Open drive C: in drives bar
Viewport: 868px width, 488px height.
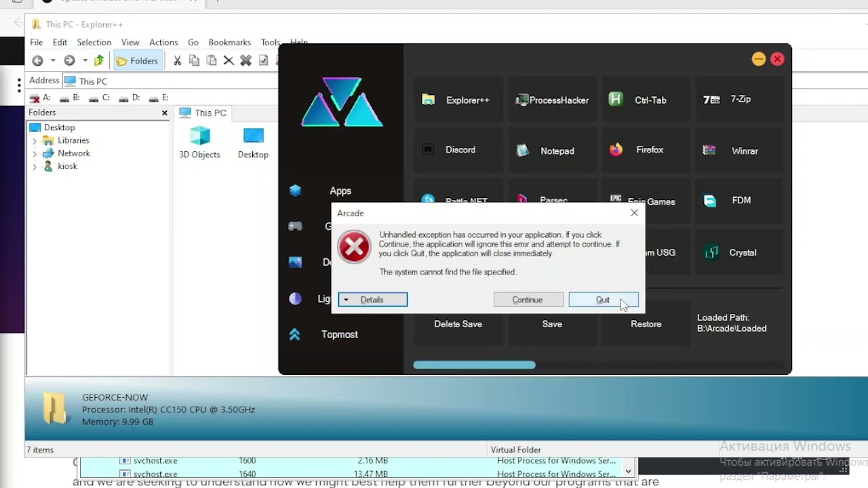click(x=99, y=98)
